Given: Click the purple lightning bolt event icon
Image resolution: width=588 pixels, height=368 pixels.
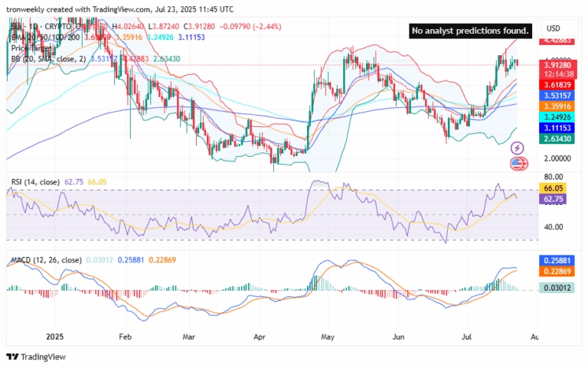Looking at the screenshot, I should point(518,148).
